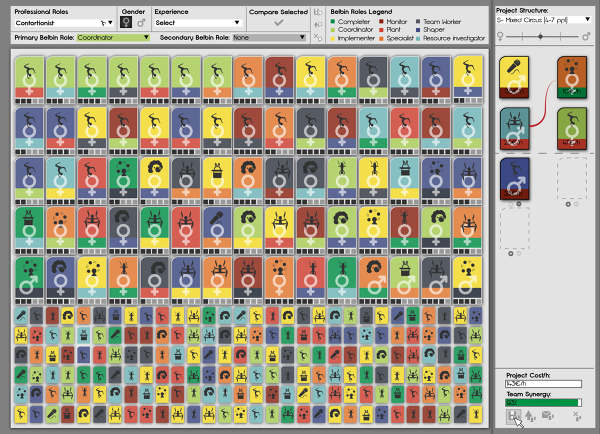The height and width of the screenshot is (434, 600).
Task: Select the first light-green card in top row
Action: tap(29, 80)
